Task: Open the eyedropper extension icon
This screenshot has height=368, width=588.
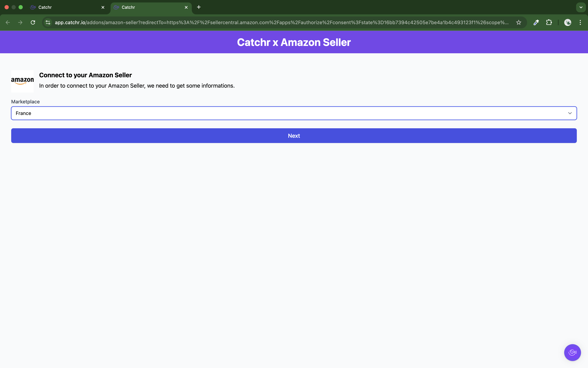Action: [536, 22]
